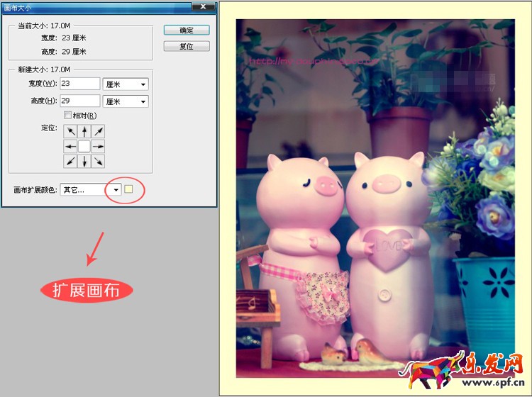Click the 当前大小: 17.0M label
Image resolution: width=532 pixels, height=397 pixels.
[44, 26]
